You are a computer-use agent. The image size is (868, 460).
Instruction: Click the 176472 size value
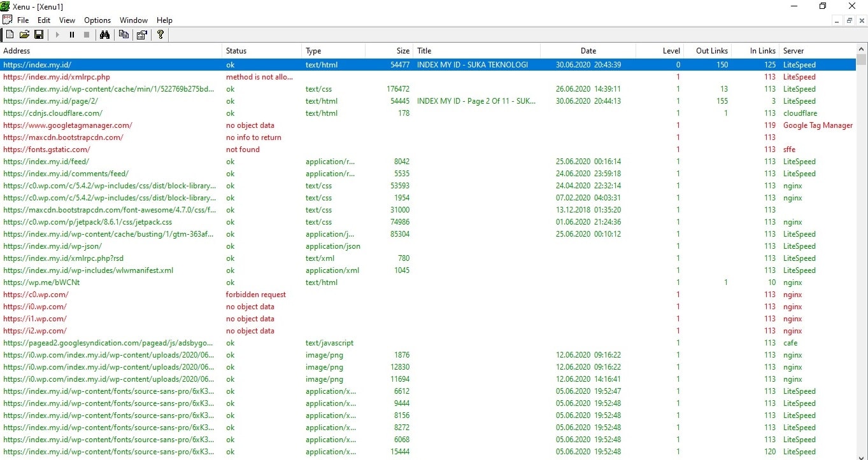398,88
